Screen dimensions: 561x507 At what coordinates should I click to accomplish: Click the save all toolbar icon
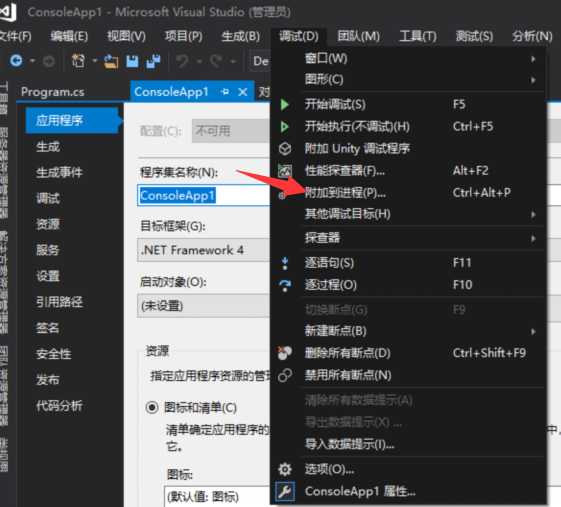click(x=153, y=62)
